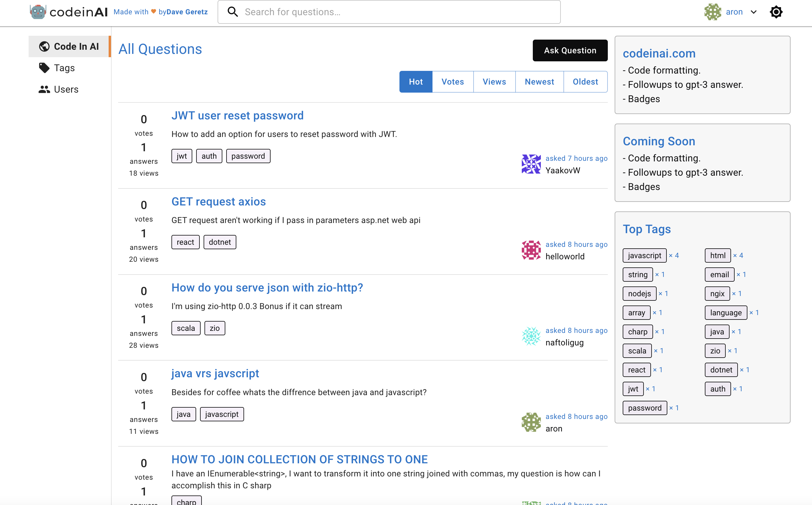Click helloworld's pink avatar thumbnail

(531, 250)
